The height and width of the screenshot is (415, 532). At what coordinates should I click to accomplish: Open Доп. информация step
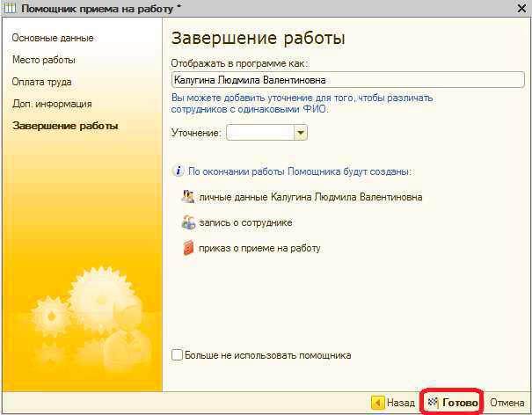point(52,104)
